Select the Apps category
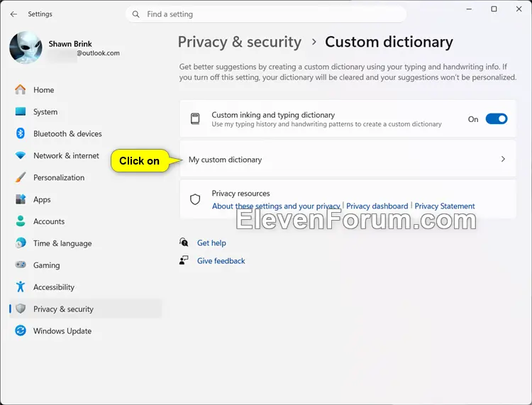The width and height of the screenshot is (532, 405). (86, 199)
